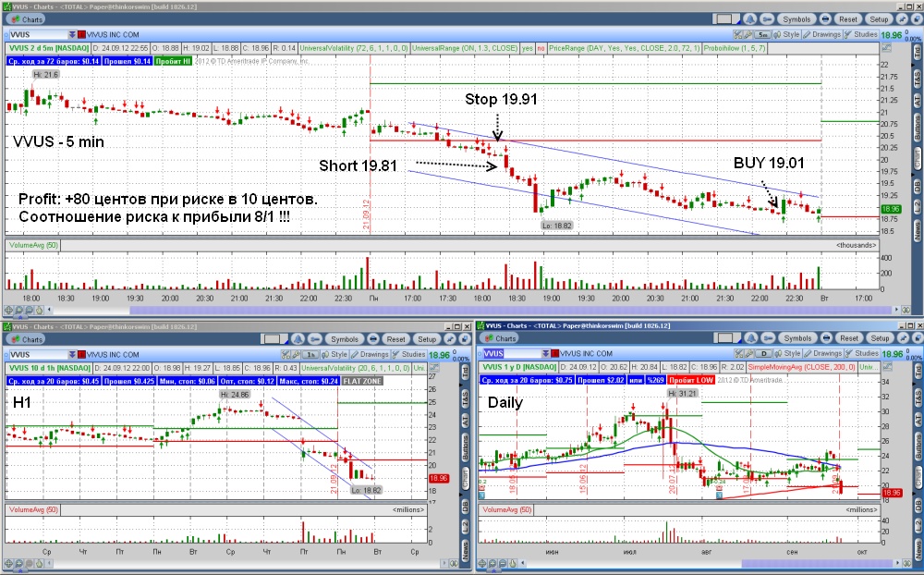Click the red VIVUS INC COM icon in the H1 chart
Image resolution: width=924 pixels, height=575 pixels.
[x=82, y=355]
